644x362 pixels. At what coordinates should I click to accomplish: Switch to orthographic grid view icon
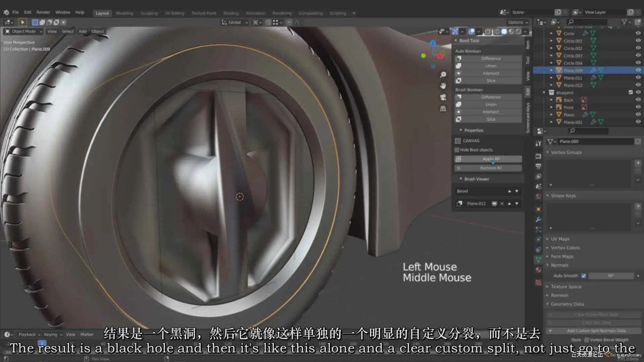tap(443, 109)
